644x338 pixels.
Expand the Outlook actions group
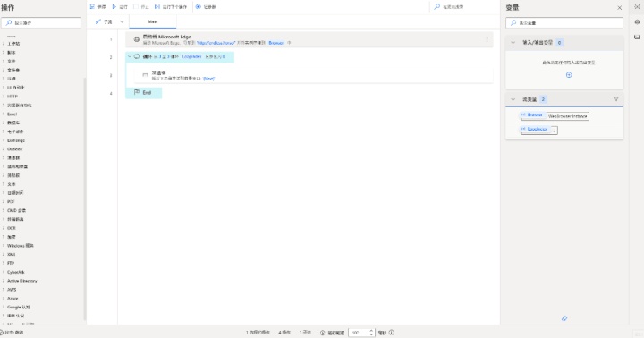click(x=14, y=149)
